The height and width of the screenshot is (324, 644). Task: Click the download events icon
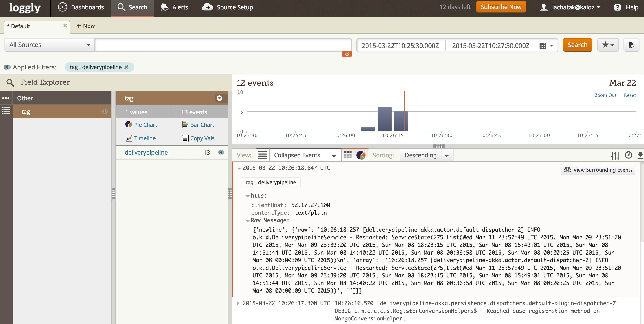(x=640, y=155)
